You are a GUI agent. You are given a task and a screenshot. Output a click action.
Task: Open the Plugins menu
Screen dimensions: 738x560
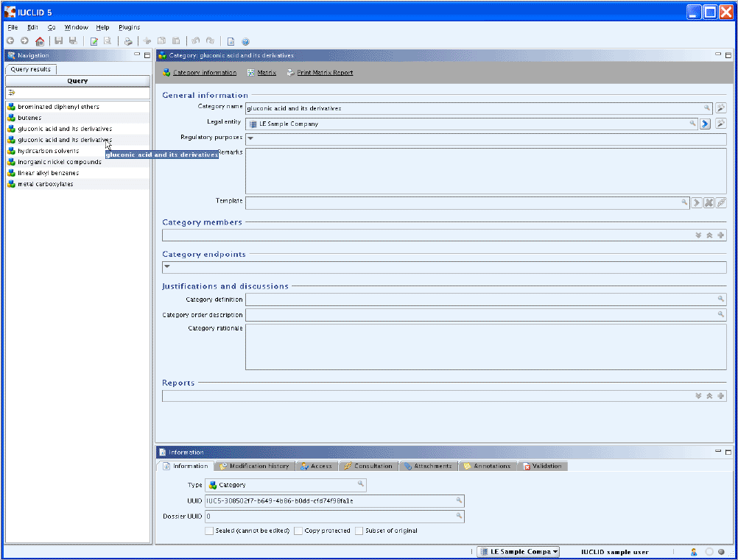(130, 27)
